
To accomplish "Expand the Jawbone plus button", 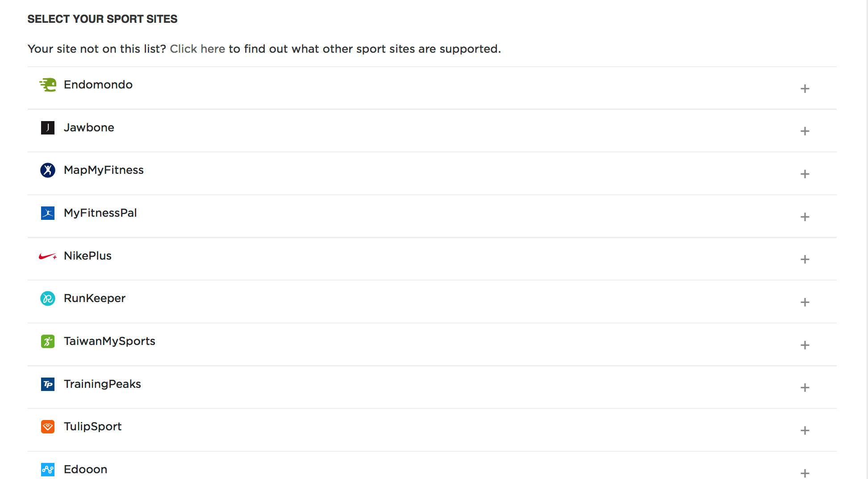I will click(x=805, y=131).
